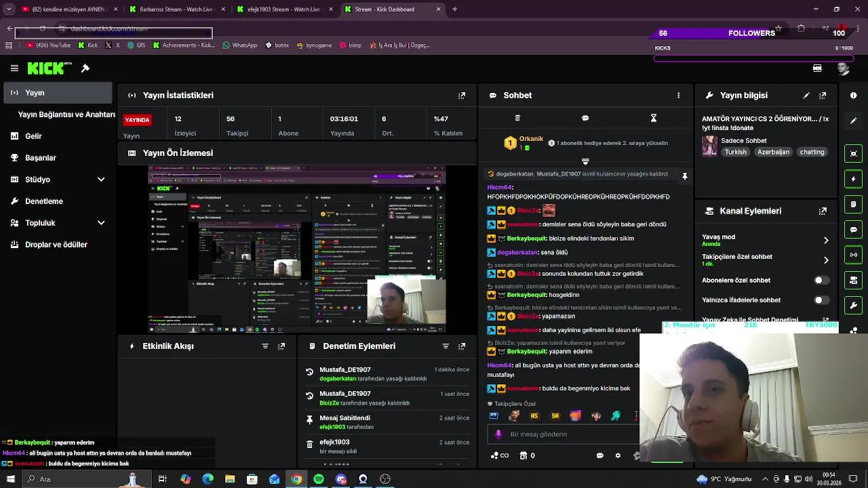Click the chatting tag in stream info

pyautogui.click(x=812, y=152)
